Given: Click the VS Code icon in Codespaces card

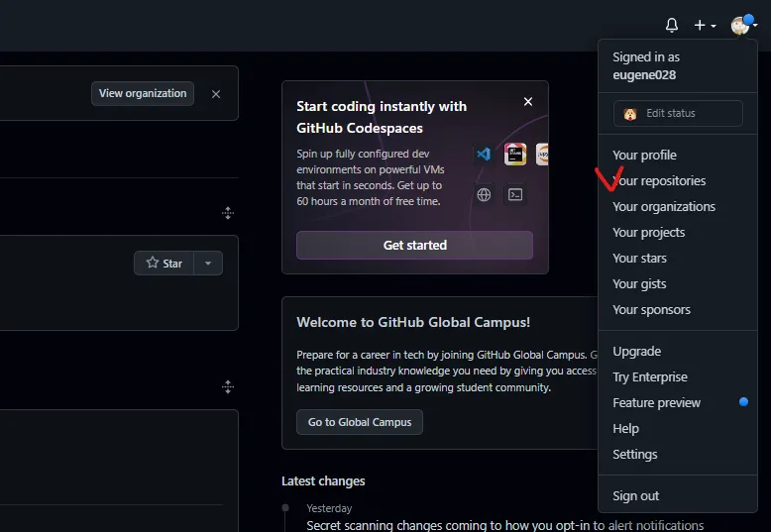Looking at the screenshot, I should [x=484, y=155].
